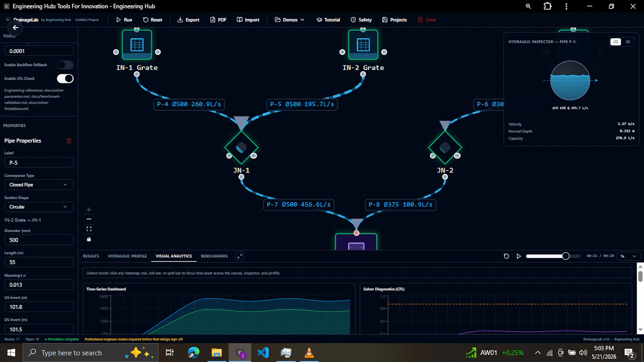Viewport: 644px width, 362px height.
Task: Open the Hydraulic Profile tab
Action: tap(127, 256)
